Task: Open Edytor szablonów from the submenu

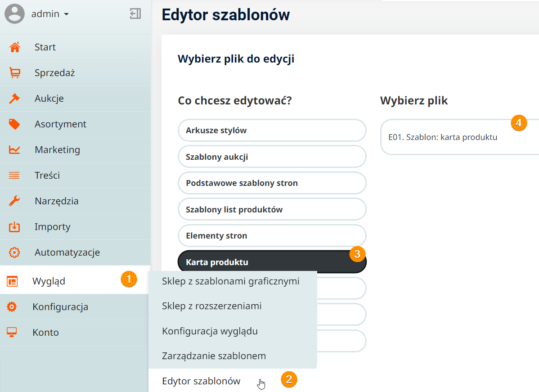Action: 201,381
